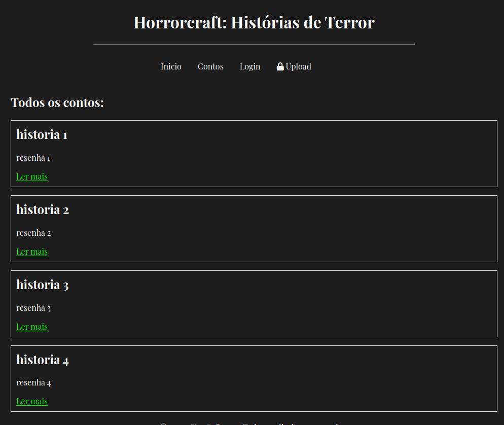
Task: Follow 'Ler mais' link in historia 4
Action: (32, 401)
